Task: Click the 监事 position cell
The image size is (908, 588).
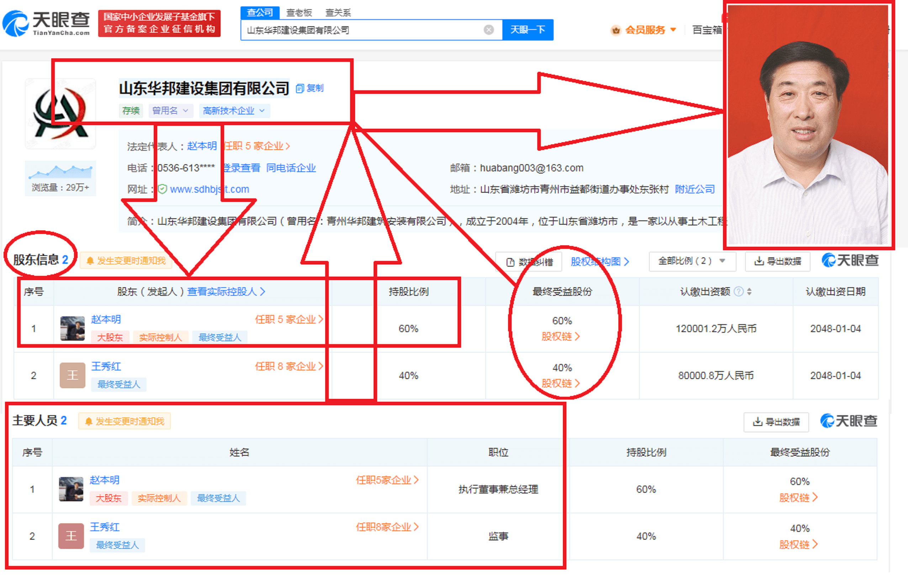Action: tap(498, 536)
